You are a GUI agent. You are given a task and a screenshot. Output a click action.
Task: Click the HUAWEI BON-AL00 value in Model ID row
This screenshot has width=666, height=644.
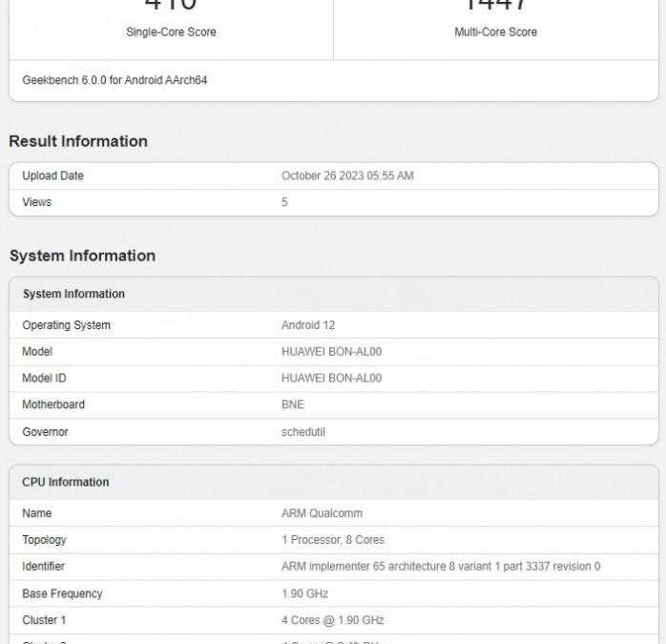[331, 379]
